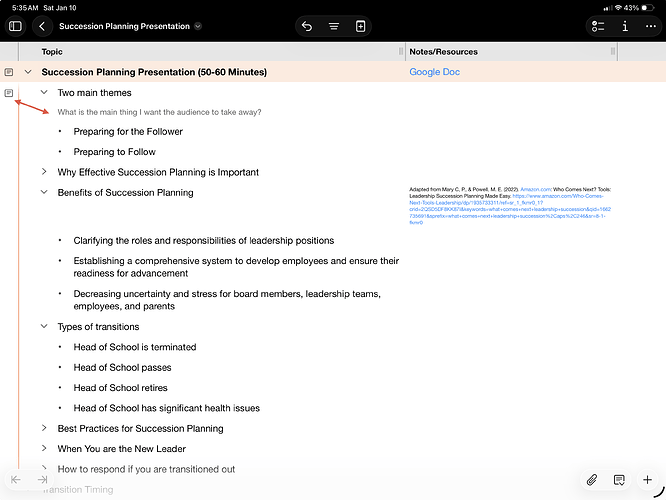Toggle the sidebar panel icon
Image resolution: width=666 pixels, height=500 pixels.
[x=15, y=26]
